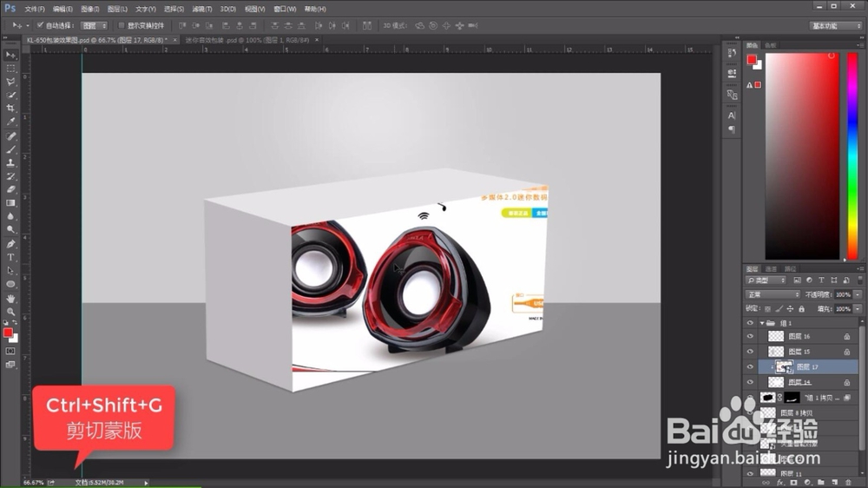The image size is (868, 488).
Task: Open the 文件(F) menu
Action: (35, 10)
